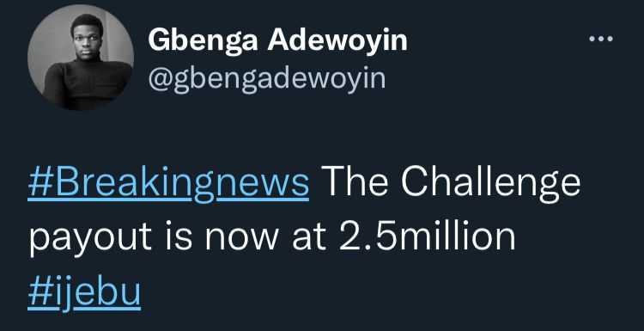Open the author profile via the bold name

point(277,40)
